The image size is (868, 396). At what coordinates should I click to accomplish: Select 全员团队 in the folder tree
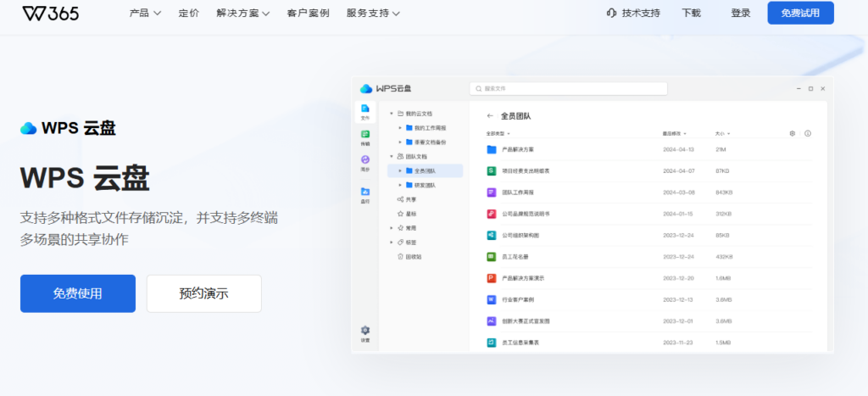426,170
